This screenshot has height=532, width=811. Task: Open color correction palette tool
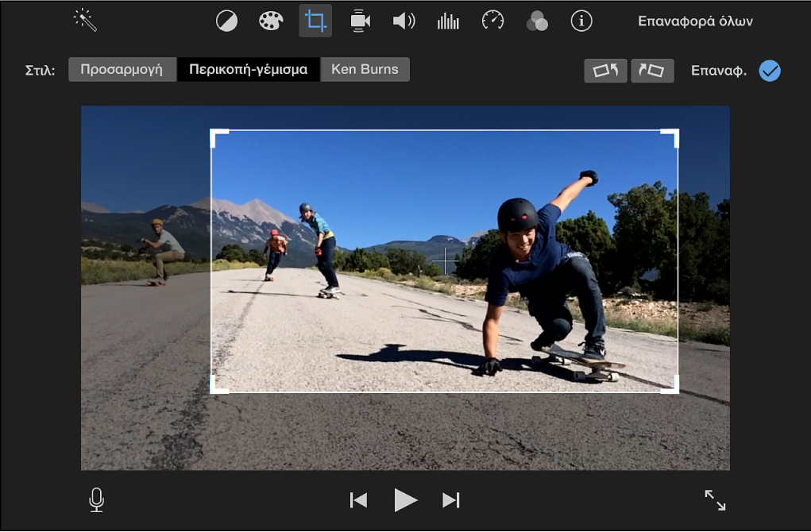271,21
